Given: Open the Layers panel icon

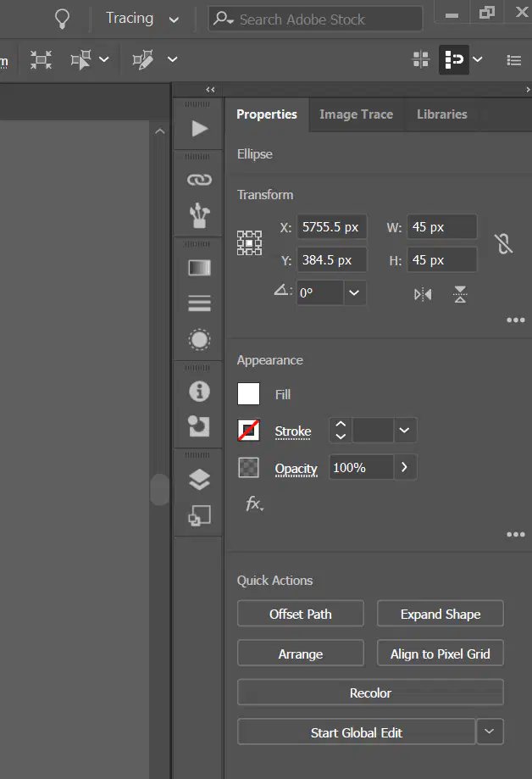Looking at the screenshot, I should click(x=199, y=480).
